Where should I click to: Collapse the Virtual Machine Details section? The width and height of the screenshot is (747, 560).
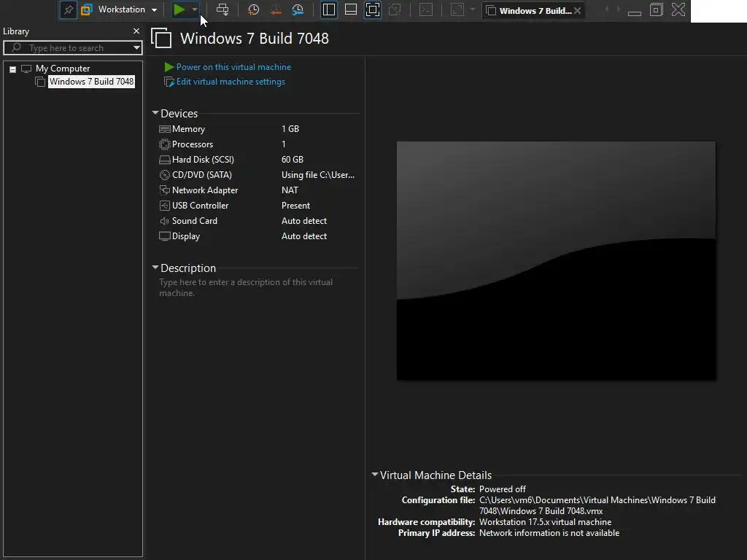[375, 474]
